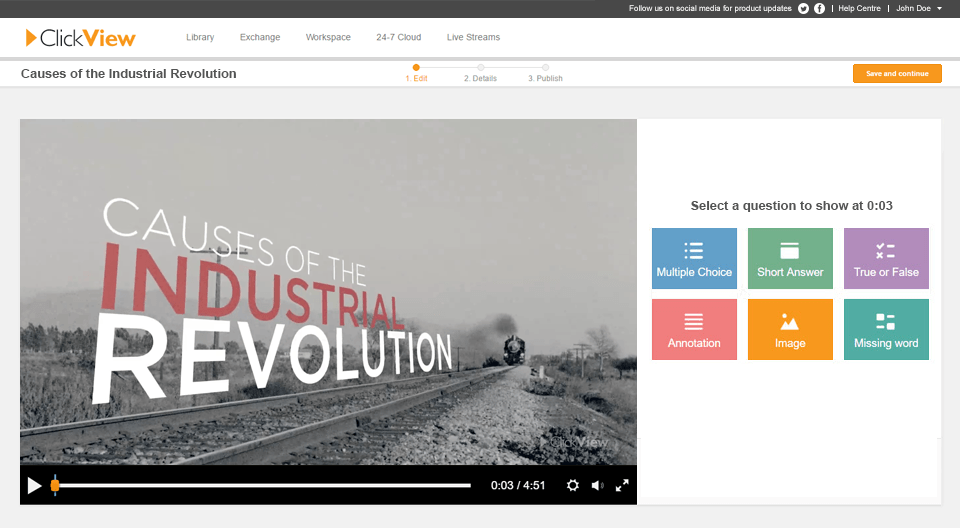The image size is (960, 528).
Task: Open the 24-7 Cloud section
Action: point(398,37)
